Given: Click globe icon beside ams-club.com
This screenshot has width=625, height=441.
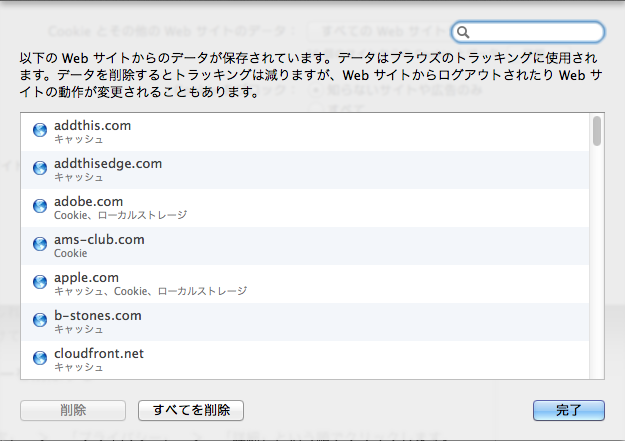Looking at the screenshot, I should (x=40, y=245).
